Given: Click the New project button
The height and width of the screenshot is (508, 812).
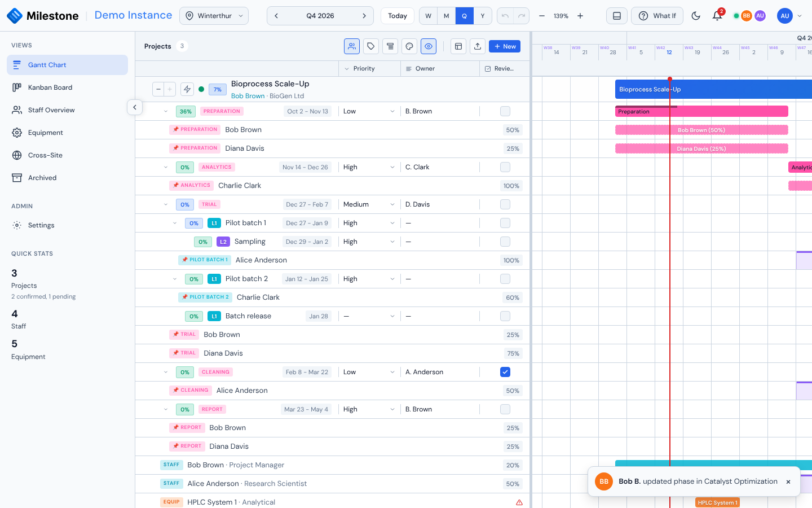Looking at the screenshot, I should 505,46.
